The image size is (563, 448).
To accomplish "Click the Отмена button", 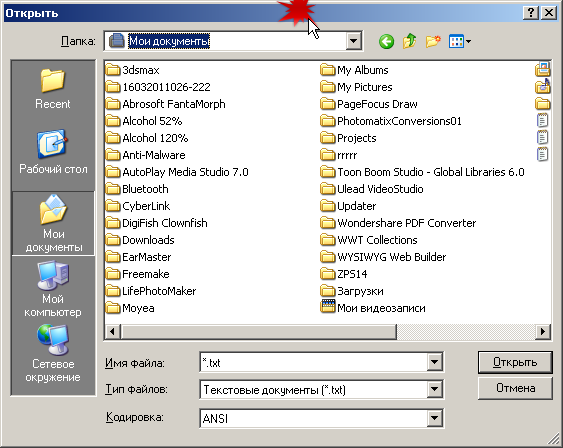I will pos(515,388).
